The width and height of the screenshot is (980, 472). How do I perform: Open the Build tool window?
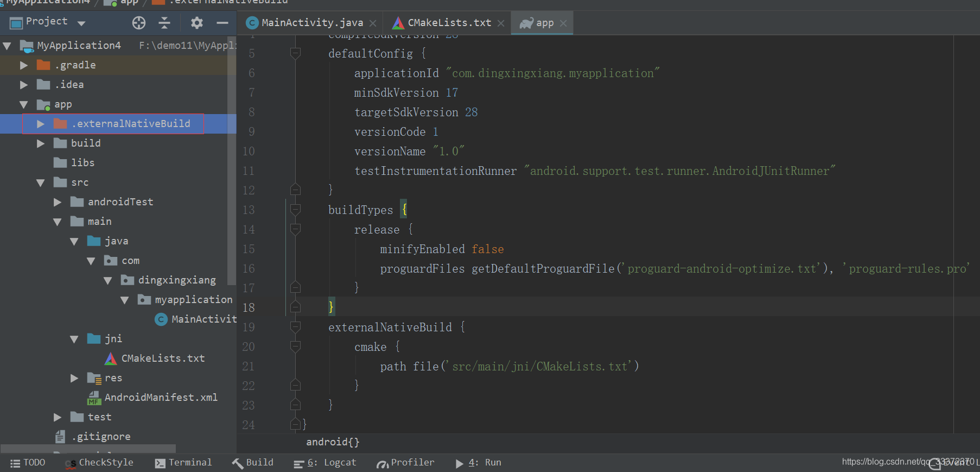[x=253, y=463]
